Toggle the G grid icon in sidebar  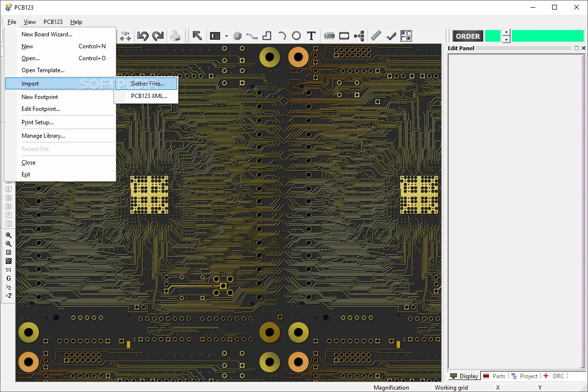[8, 278]
